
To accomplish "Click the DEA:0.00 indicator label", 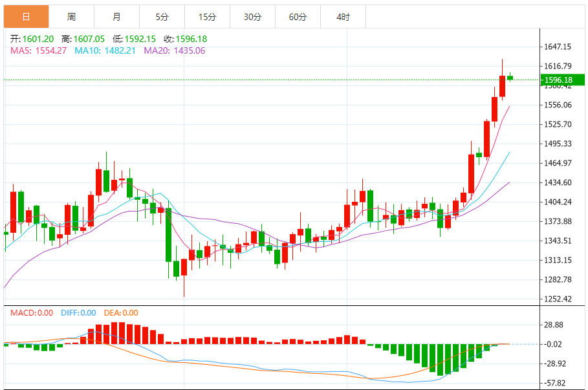I will tap(121, 313).
